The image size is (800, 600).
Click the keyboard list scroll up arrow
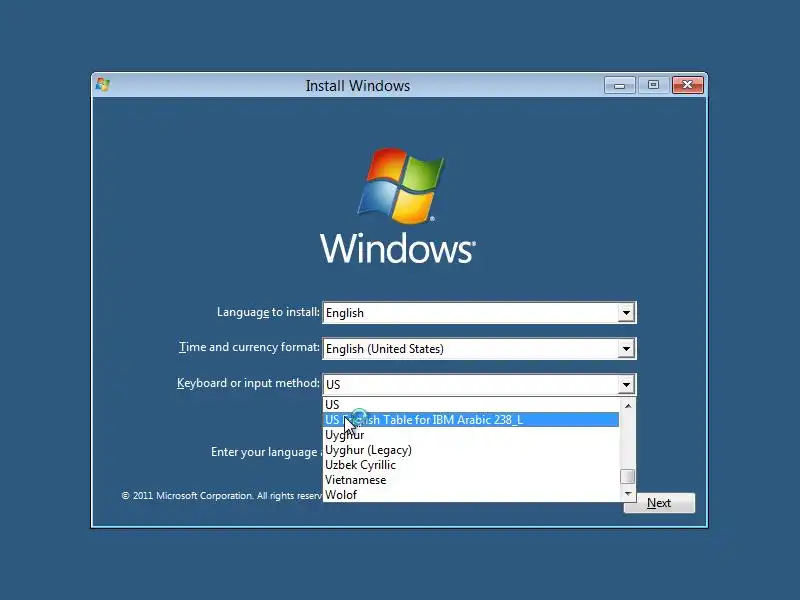click(628, 406)
